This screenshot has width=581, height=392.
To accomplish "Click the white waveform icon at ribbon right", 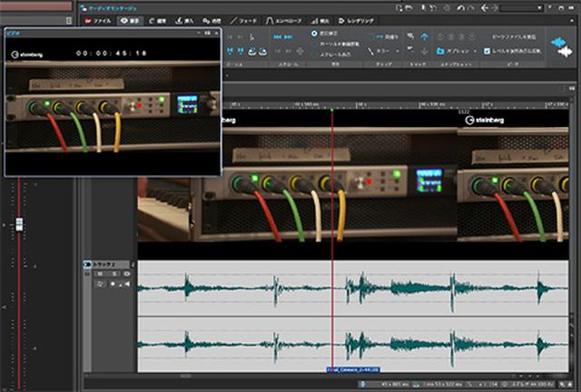I will coord(565,52).
